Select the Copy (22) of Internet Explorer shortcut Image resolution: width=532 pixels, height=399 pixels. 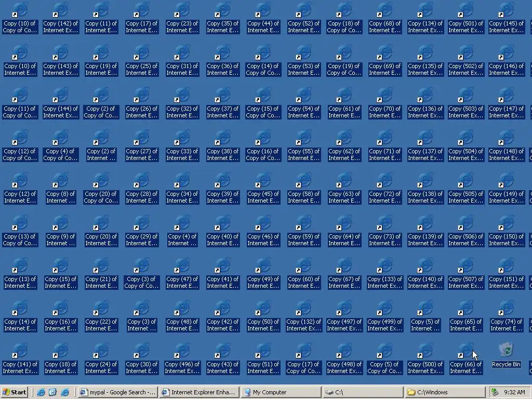tap(101, 316)
